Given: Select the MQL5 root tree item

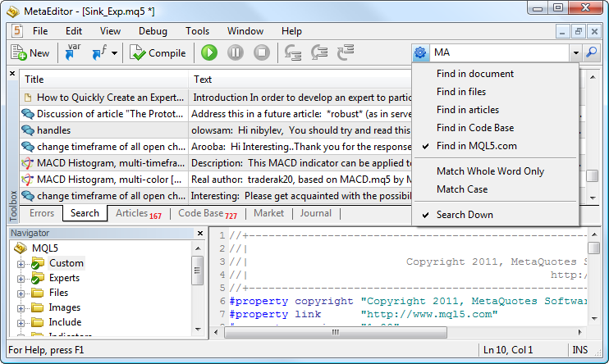Looking at the screenshot, I should (x=44, y=248).
